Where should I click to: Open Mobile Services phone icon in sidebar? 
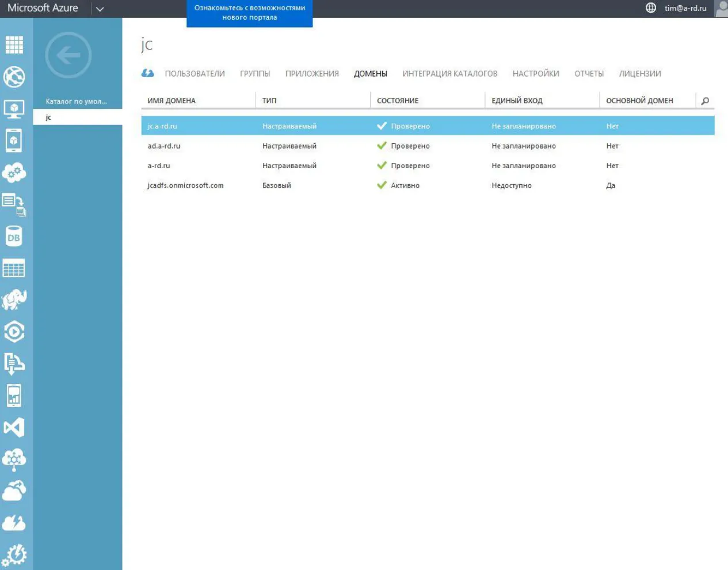[x=14, y=140]
